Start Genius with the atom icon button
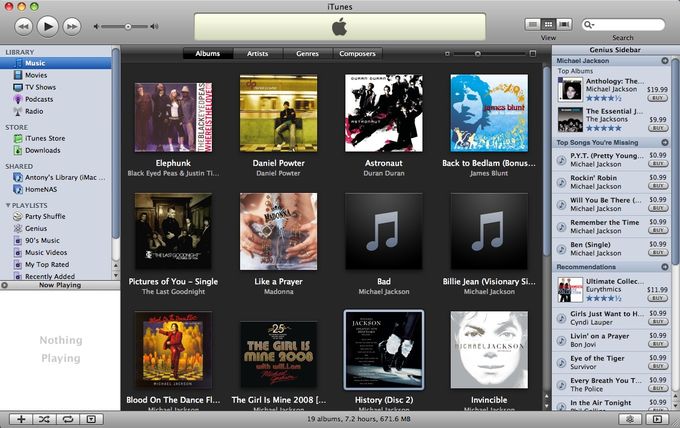Viewport: 680px width, 428px height. (x=630, y=419)
